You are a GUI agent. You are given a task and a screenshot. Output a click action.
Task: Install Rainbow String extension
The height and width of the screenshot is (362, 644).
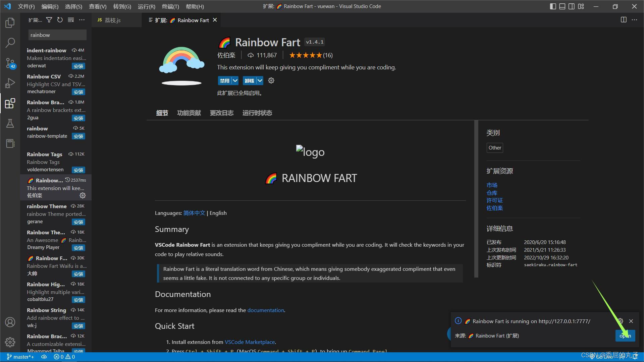pyautogui.click(x=78, y=326)
